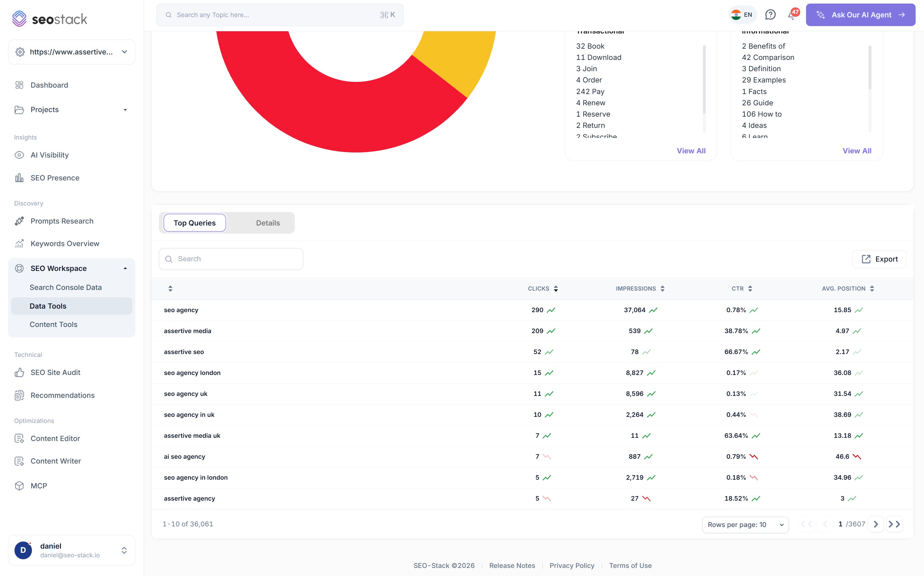Click the SEO Site Audit thumbs-up icon

(19, 373)
